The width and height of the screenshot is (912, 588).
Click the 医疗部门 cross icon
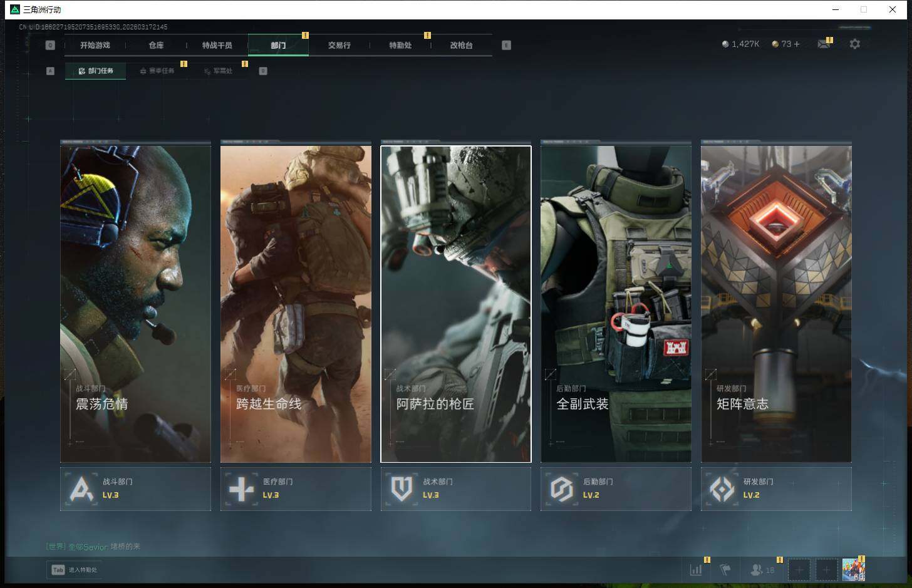pyautogui.click(x=241, y=488)
